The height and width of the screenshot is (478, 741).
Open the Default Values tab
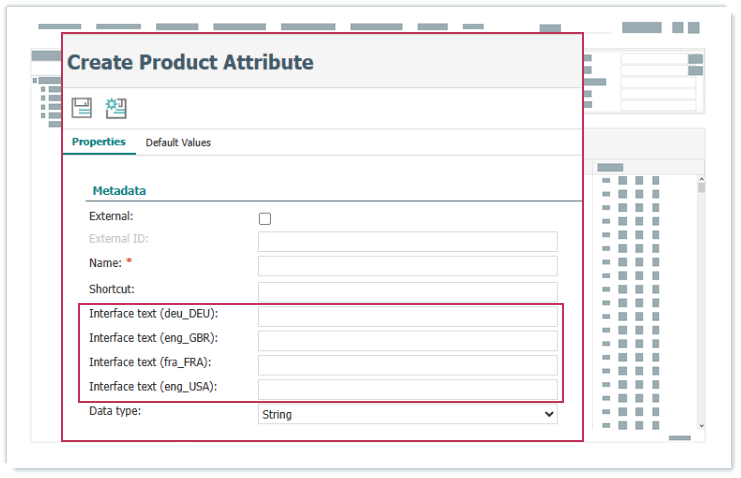coord(178,143)
